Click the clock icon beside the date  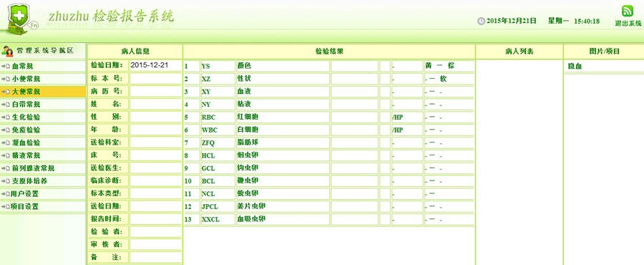[481, 21]
